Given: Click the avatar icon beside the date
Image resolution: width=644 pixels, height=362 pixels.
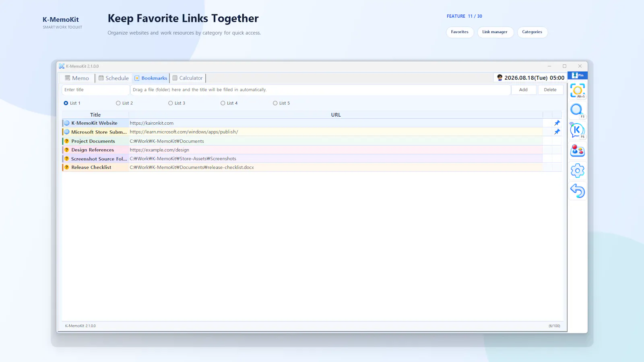Looking at the screenshot, I should point(500,78).
